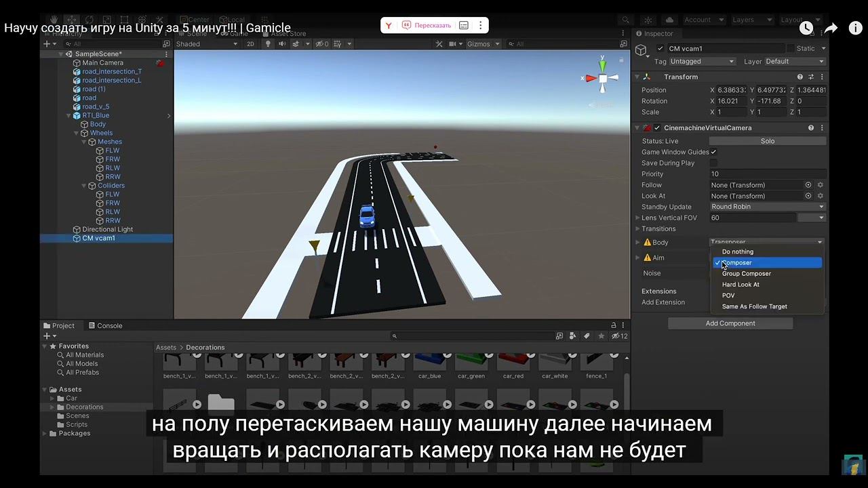868x488 pixels.
Task: Open YouTube Watch Later clock icon
Action: pos(806,28)
